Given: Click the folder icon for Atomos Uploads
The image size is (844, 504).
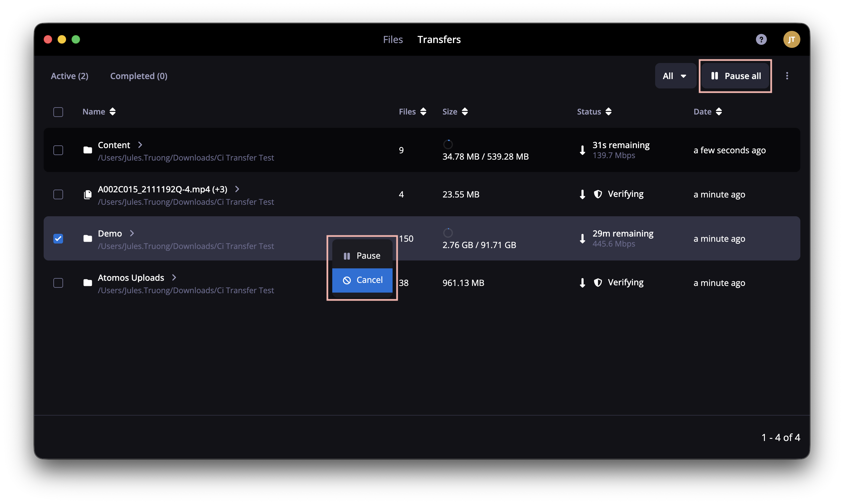Looking at the screenshot, I should pyautogui.click(x=87, y=283).
